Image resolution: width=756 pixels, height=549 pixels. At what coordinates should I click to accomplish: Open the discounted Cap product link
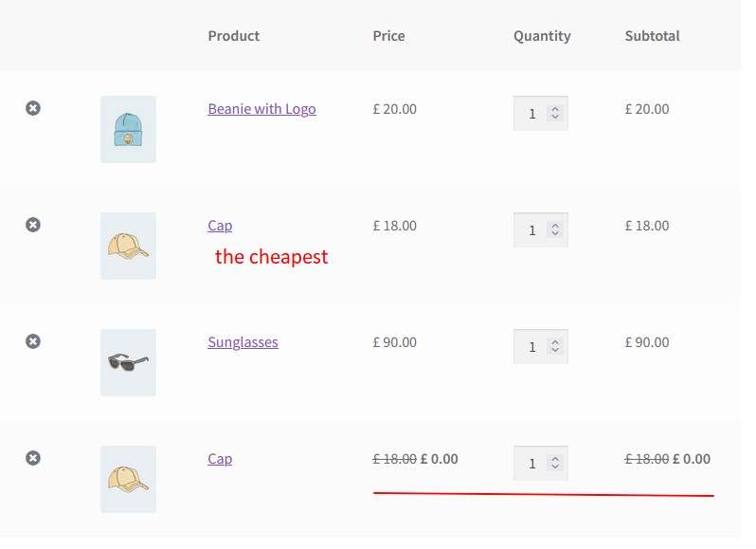pyautogui.click(x=220, y=459)
